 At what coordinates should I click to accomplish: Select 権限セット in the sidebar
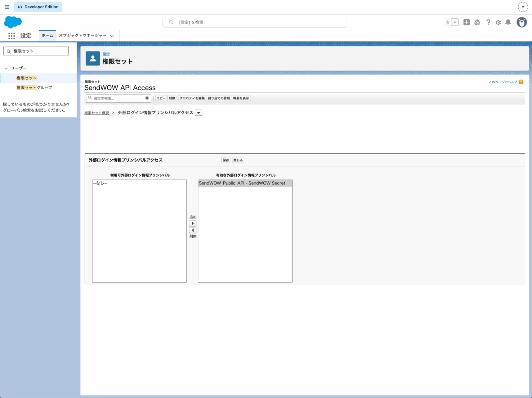tap(26, 78)
